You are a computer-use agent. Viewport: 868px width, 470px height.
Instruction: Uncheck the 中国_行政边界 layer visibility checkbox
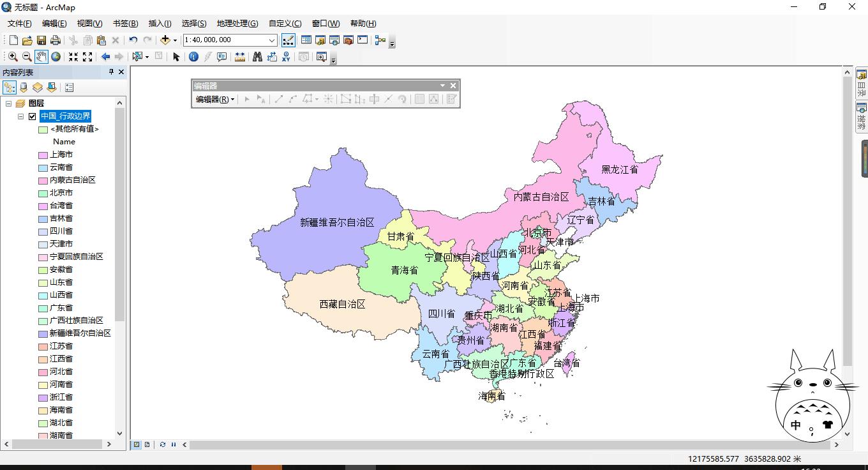tap(31, 116)
